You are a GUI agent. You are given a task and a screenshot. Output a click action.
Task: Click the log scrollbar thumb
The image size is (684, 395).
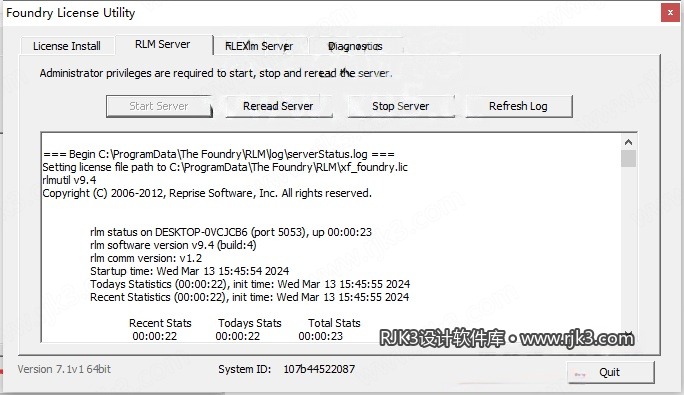pyautogui.click(x=628, y=158)
